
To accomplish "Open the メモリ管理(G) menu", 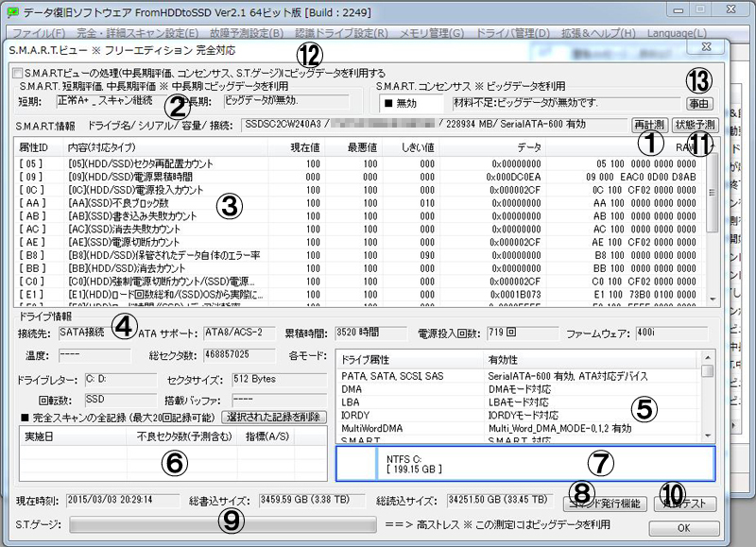I will pyautogui.click(x=432, y=33).
